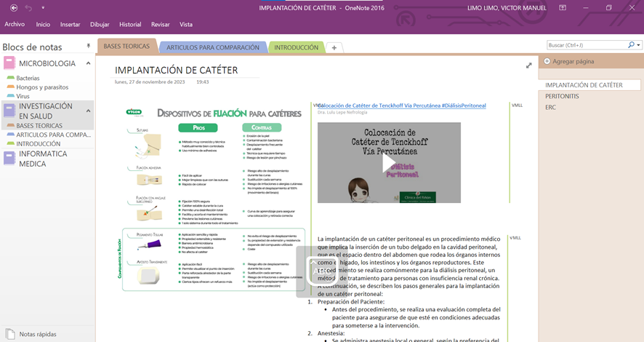This screenshot has width=644, height=342.
Task: Collapse the MICROBIOLOGIA notebook
Action: 88,63
